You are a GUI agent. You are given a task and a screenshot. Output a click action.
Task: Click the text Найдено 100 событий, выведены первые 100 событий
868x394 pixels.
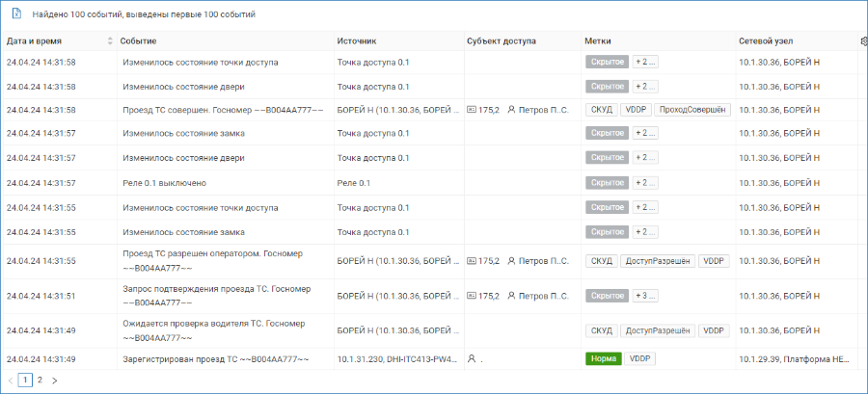coord(144,14)
